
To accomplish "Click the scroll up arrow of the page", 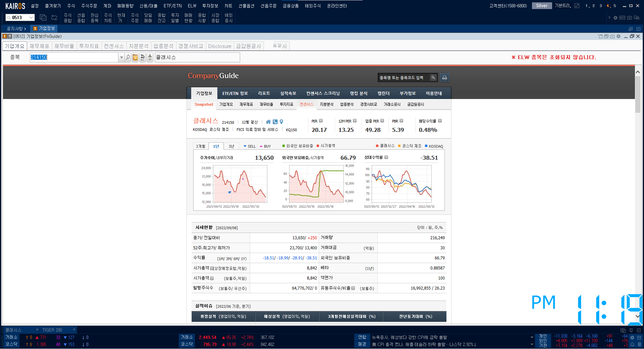I will pyautogui.click(x=638, y=72).
